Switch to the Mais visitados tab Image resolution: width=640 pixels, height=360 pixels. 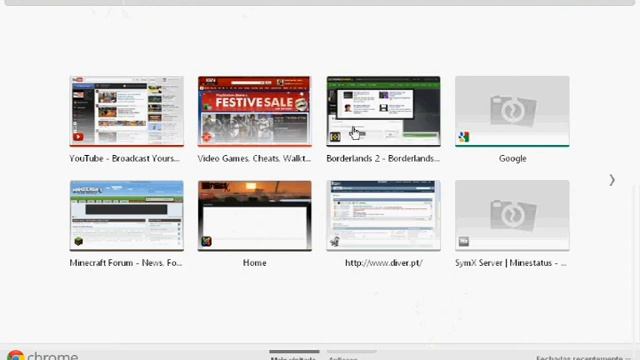click(x=294, y=356)
